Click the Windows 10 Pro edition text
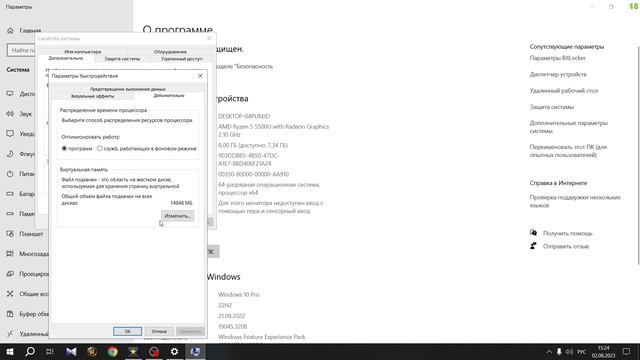This screenshot has width=640, height=360. tap(239, 294)
